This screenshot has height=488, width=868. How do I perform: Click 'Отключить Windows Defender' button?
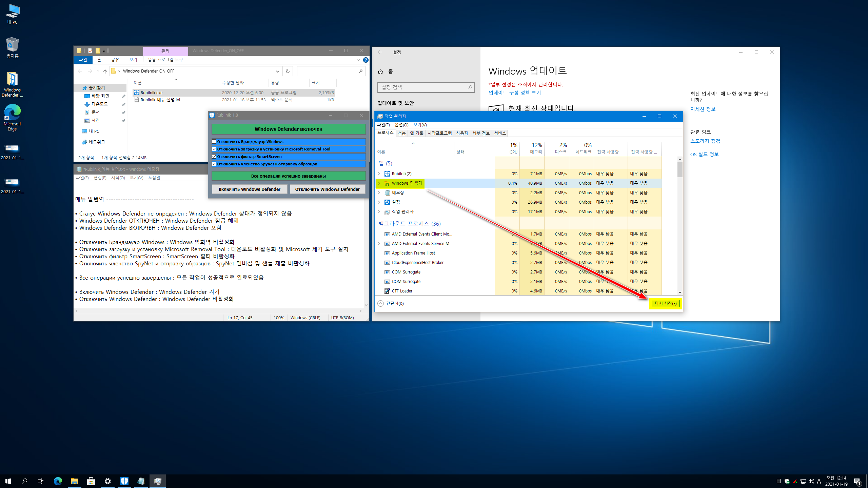(327, 189)
